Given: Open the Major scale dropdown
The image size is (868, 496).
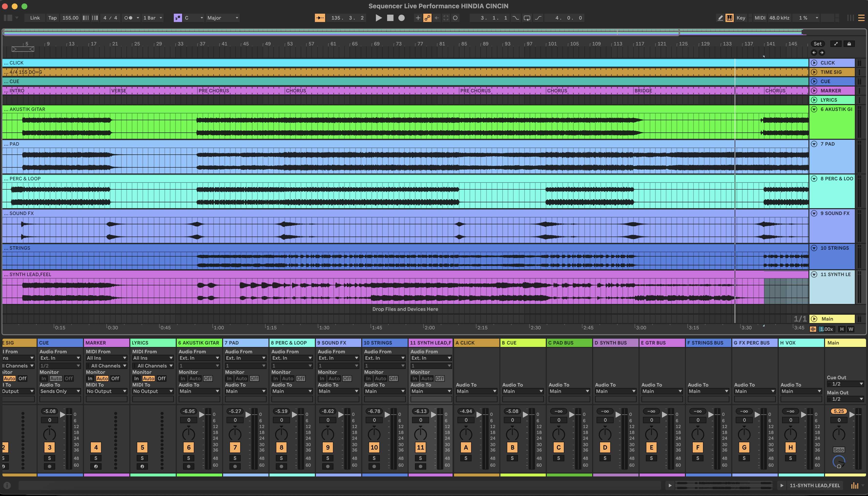Looking at the screenshot, I should point(223,18).
